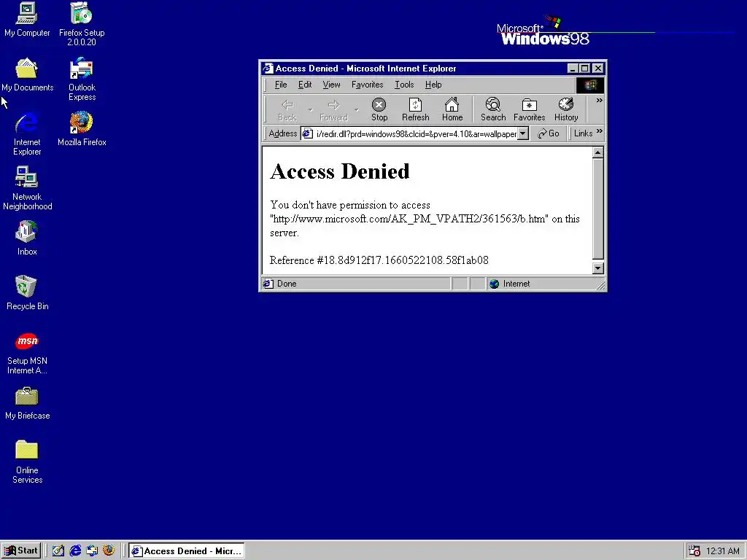
Task: Maximize the Internet Explorer window
Action: click(584, 69)
